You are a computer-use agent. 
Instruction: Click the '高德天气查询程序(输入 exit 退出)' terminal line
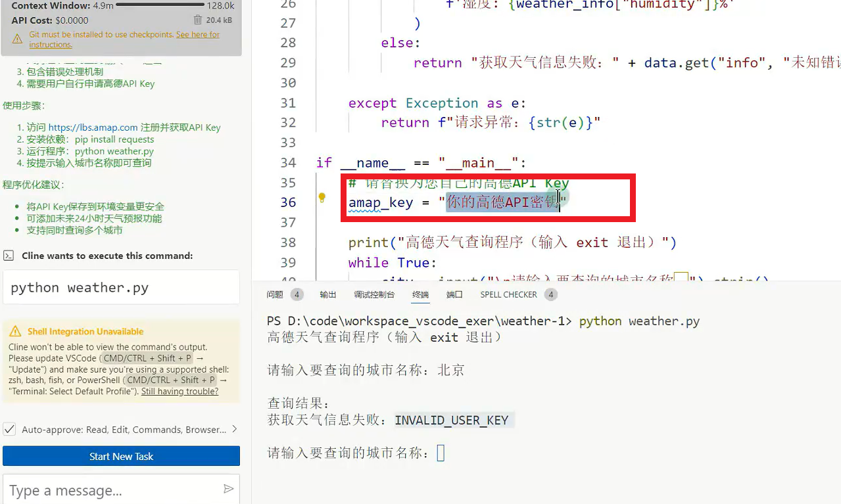[385, 337]
